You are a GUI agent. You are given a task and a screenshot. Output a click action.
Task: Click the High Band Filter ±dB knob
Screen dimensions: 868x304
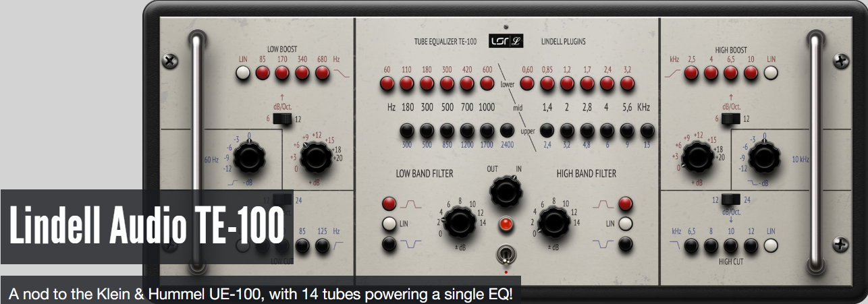tap(554, 220)
